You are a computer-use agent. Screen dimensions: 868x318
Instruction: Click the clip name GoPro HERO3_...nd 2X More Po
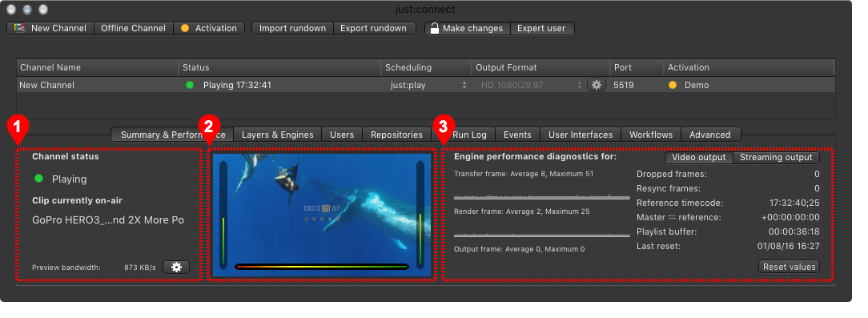point(108,220)
